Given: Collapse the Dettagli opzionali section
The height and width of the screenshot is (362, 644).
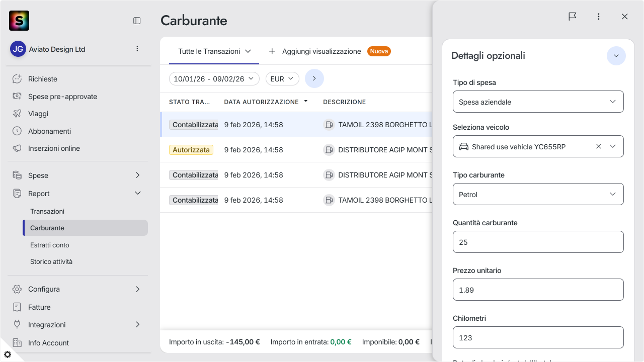Looking at the screenshot, I should click(x=616, y=56).
